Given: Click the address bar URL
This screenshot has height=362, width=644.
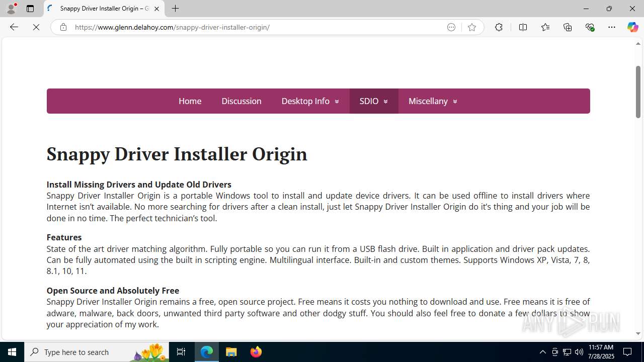Looking at the screenshot, I should click(x=172, y=27).
